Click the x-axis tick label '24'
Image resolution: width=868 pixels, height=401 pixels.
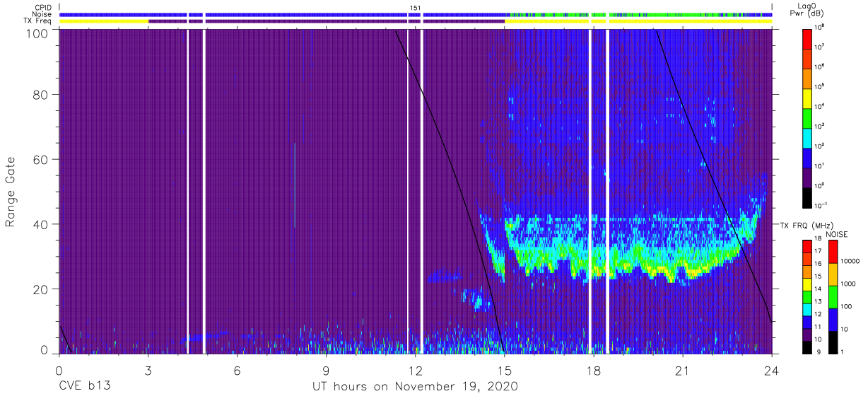coord(771,371)
